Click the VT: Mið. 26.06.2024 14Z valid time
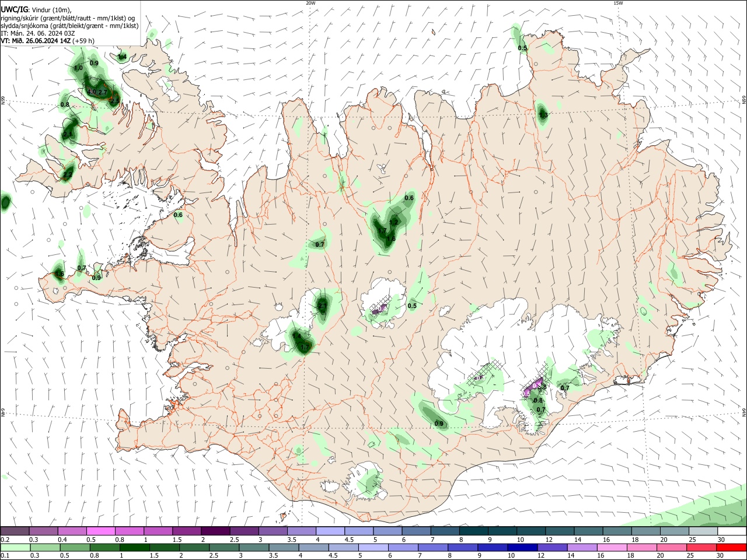Image resolution: width=747 pixels, height=560 pixels. 36,41
